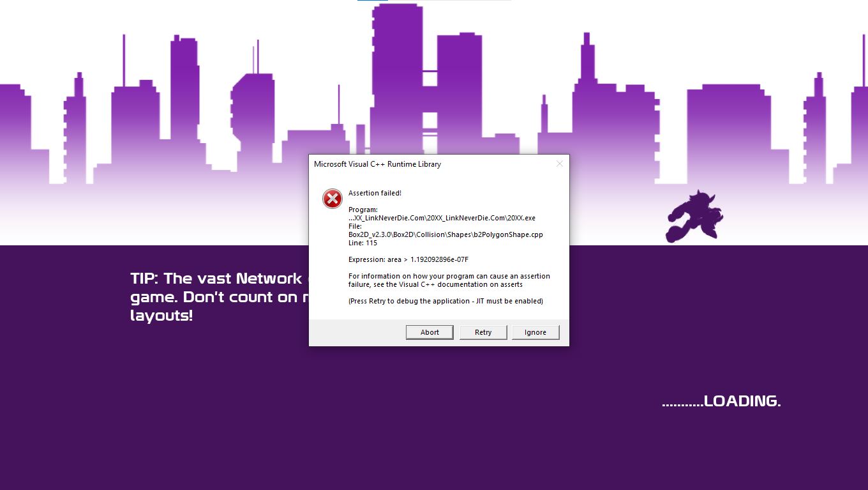Click the Microsoft Visual C++ Runtime Library title
The width and height of the screenshot is (868, 490).
(x=377, y=164)
